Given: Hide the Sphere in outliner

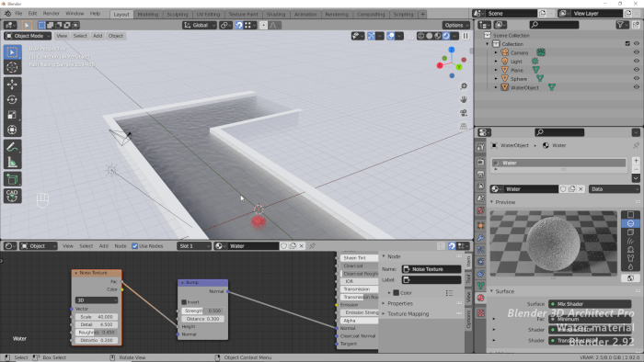Looking at the screenshot, I should pyautogui.click(x=637, y=78).
